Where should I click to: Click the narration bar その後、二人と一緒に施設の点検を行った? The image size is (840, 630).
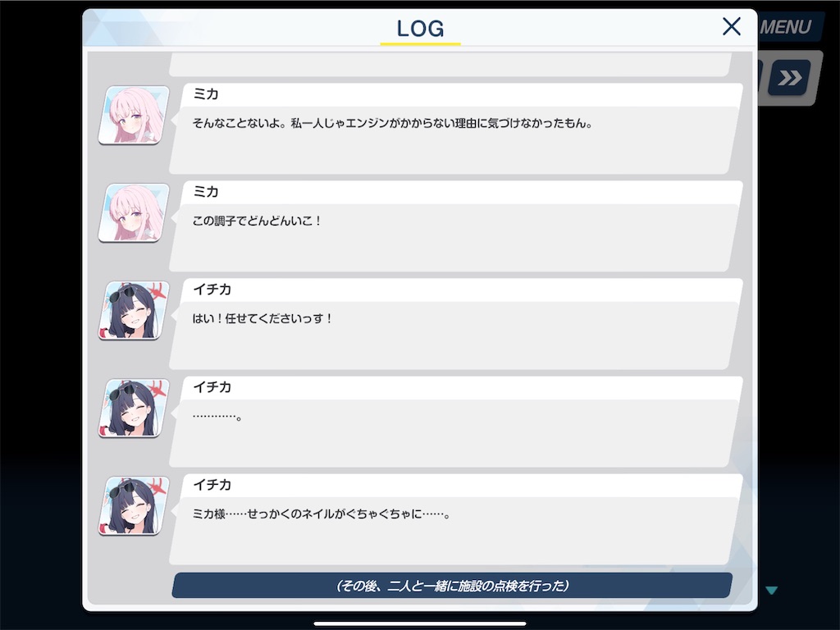point(452,586)
